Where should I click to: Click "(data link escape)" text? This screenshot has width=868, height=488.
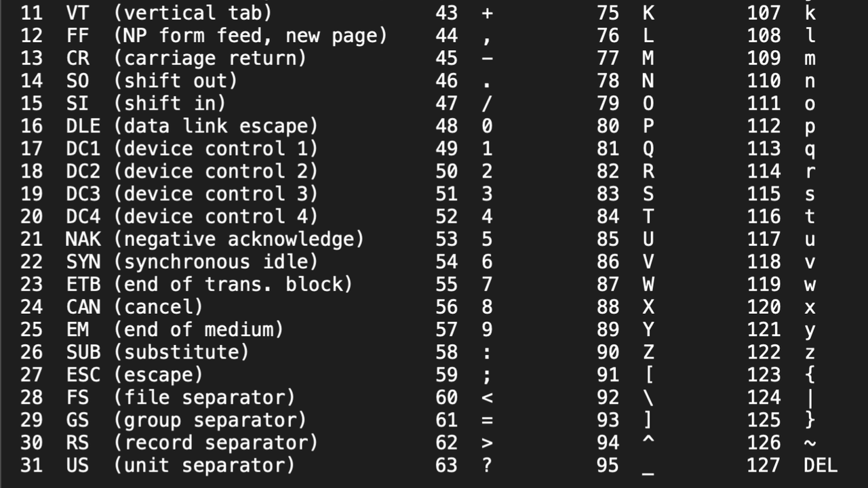[x=216, y=126]
